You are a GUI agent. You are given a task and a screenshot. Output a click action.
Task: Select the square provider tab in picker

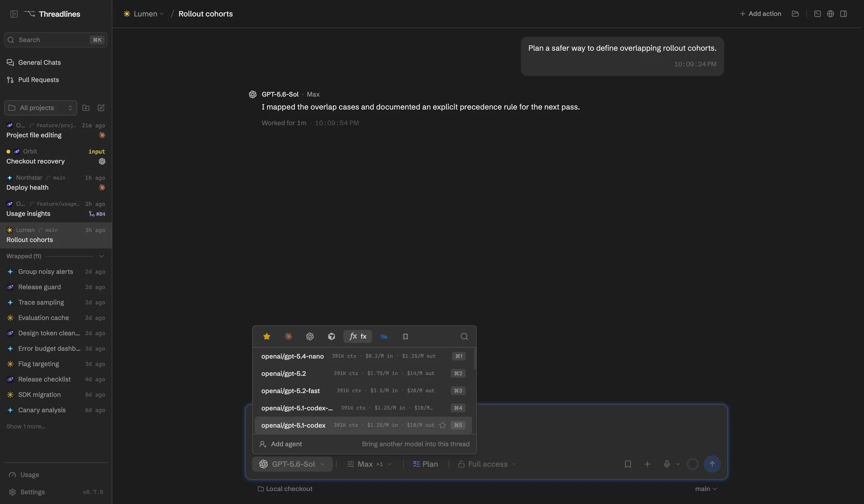pyautogui.click(x=405, y=336)
